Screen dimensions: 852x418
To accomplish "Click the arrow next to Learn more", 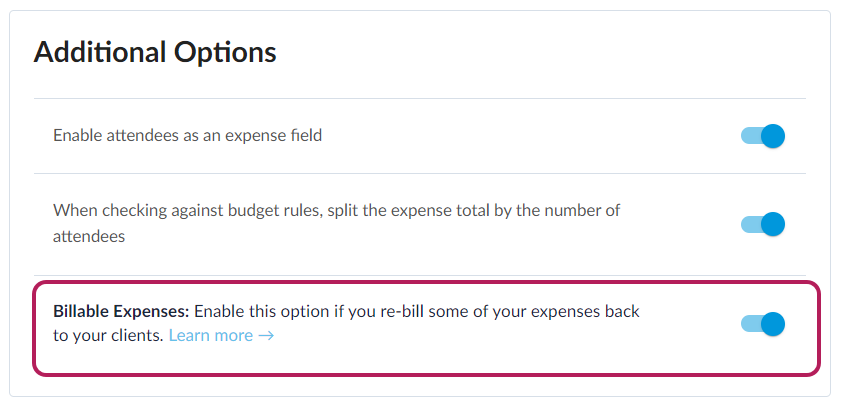I will coord(266,336).
